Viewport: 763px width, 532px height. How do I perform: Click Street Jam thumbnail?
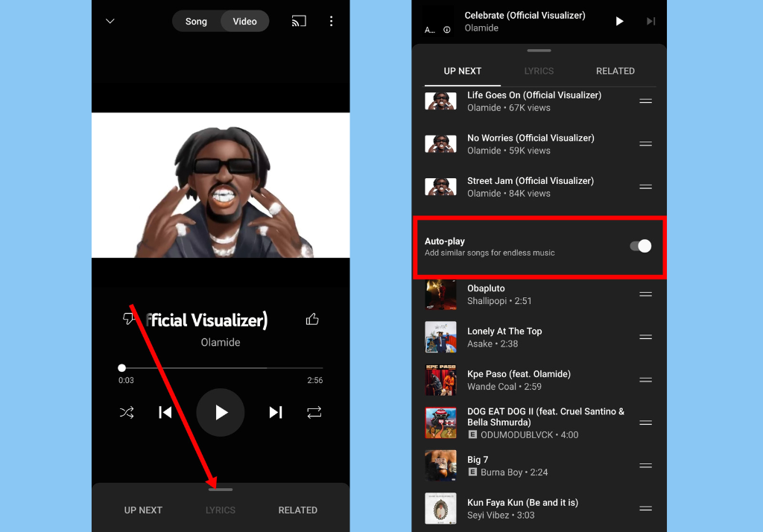[x=440, y=187]
